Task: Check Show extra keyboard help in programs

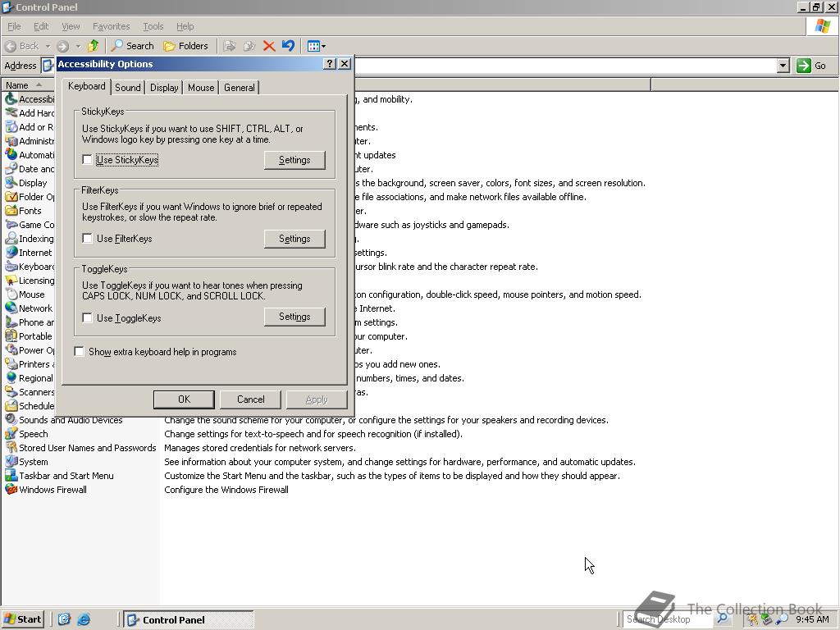Action: 80,351
